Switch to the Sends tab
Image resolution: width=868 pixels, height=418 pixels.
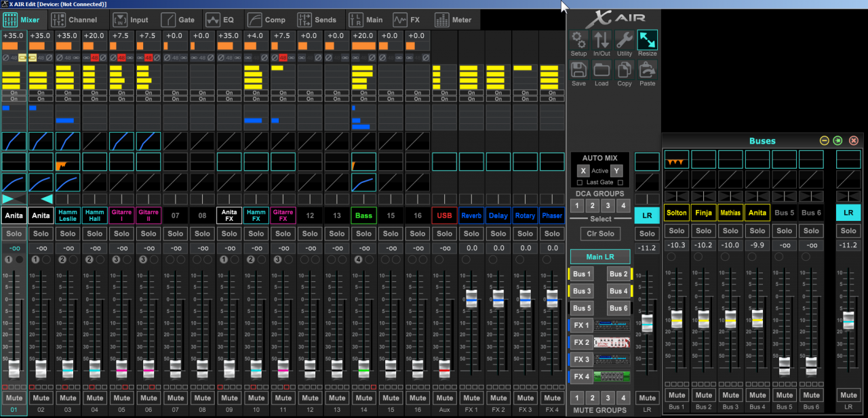coord(317,20)
